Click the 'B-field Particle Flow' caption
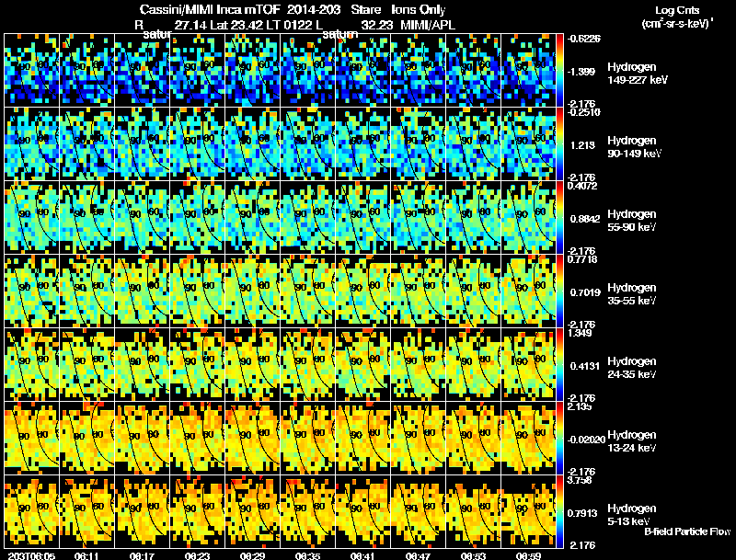This screenshot has height=560, width=736. click(x=687, y=531)
